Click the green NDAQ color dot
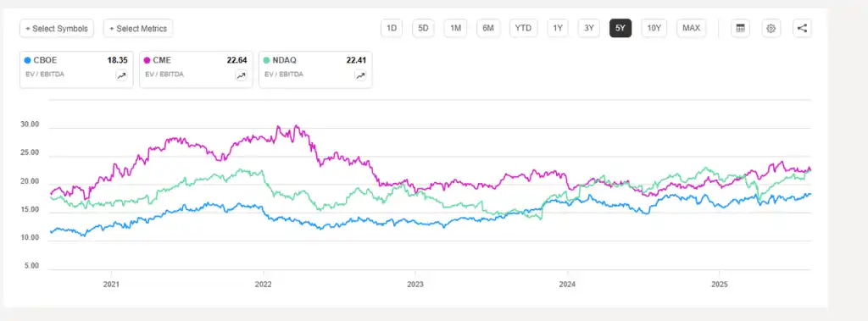This screenshot has height=321, width=868. [267, 60]
